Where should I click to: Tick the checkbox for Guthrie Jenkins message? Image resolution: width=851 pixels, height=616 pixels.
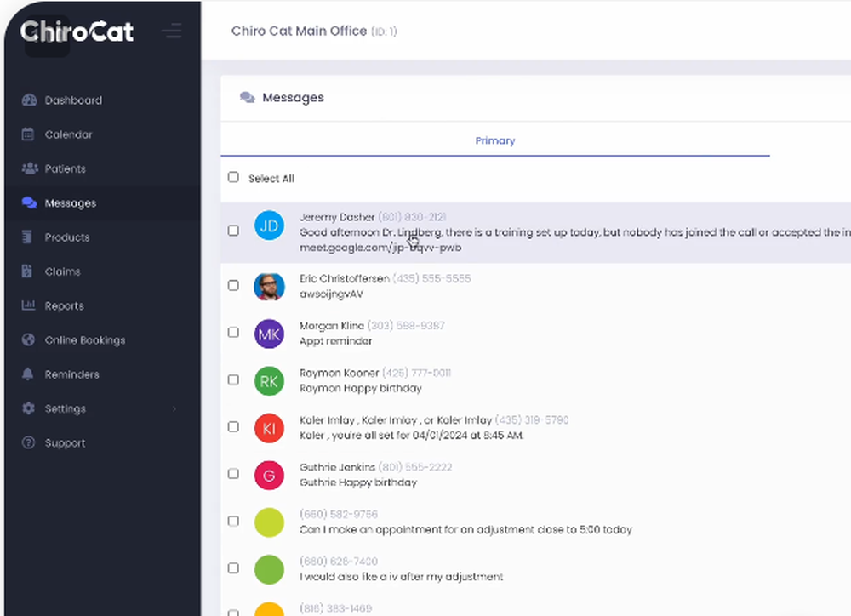[x=233, y=474]
